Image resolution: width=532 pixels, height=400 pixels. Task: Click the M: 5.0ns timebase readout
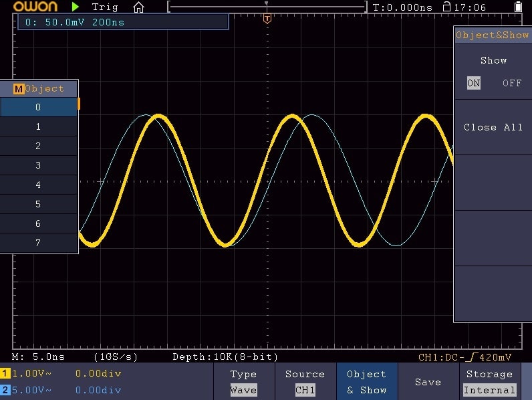[x=38, y=357]
